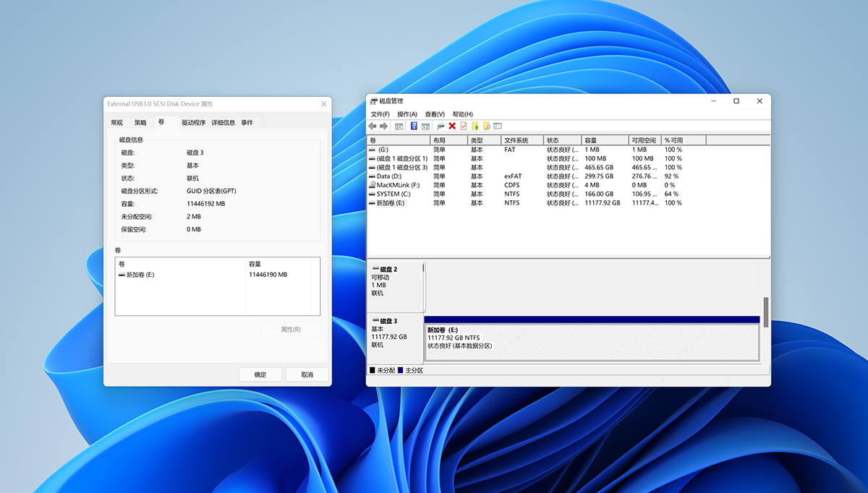
Task: Sort by the 类型 column header
Action: [485, 140]
